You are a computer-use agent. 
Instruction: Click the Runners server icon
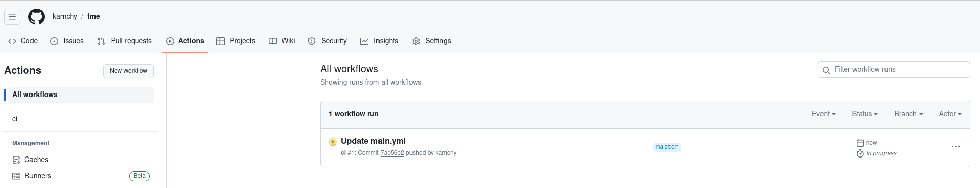[16, 176]
